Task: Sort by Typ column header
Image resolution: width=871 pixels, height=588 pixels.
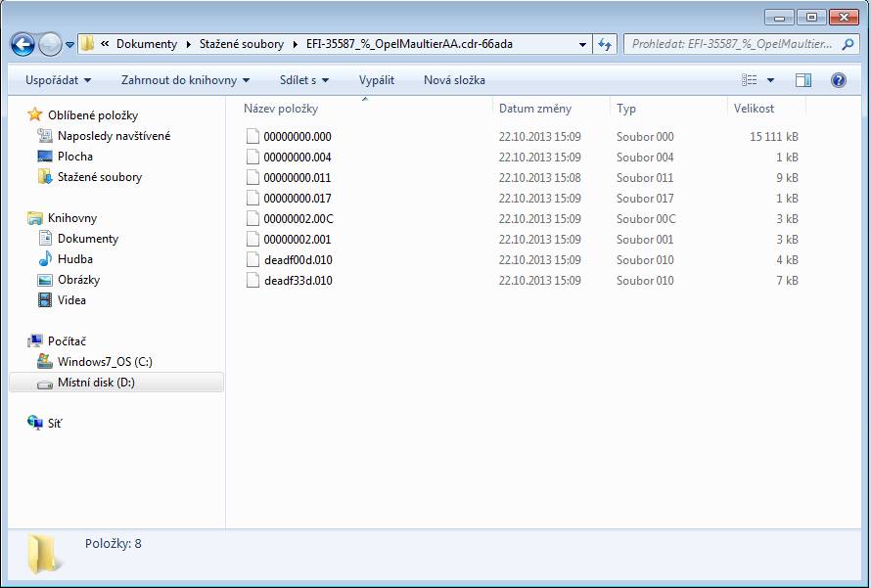Action: pos(626,109)
